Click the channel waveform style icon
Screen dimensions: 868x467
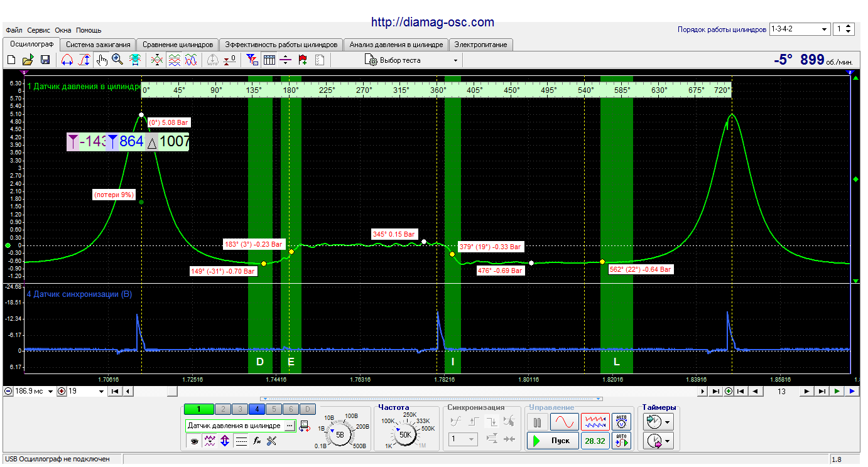210,441
